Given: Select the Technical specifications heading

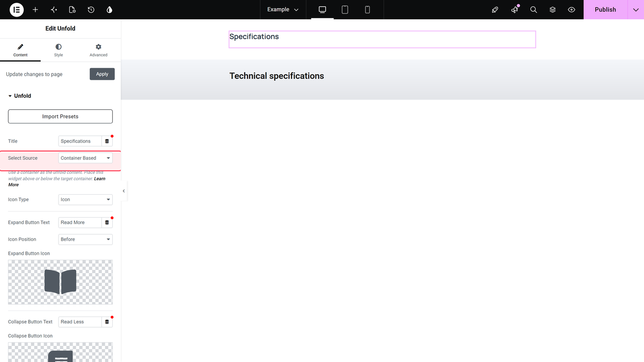Looking at the screenshot, I should tap(277, 76).
